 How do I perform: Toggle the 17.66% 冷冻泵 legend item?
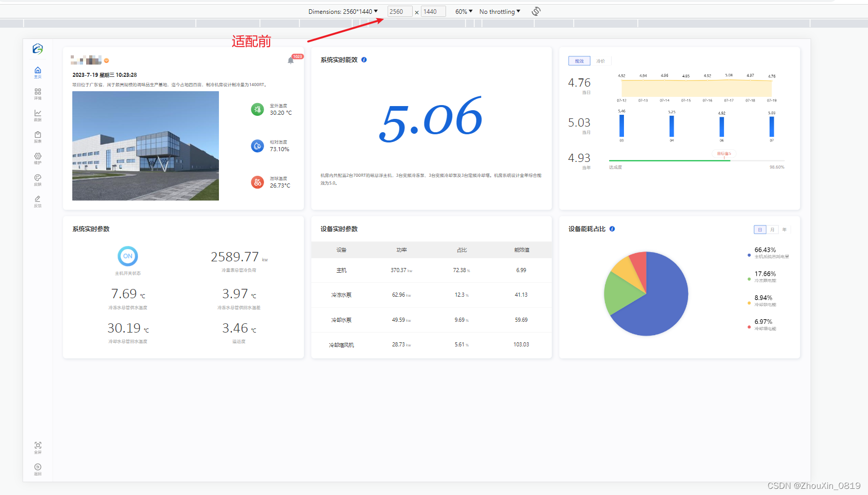pos(762,277)
